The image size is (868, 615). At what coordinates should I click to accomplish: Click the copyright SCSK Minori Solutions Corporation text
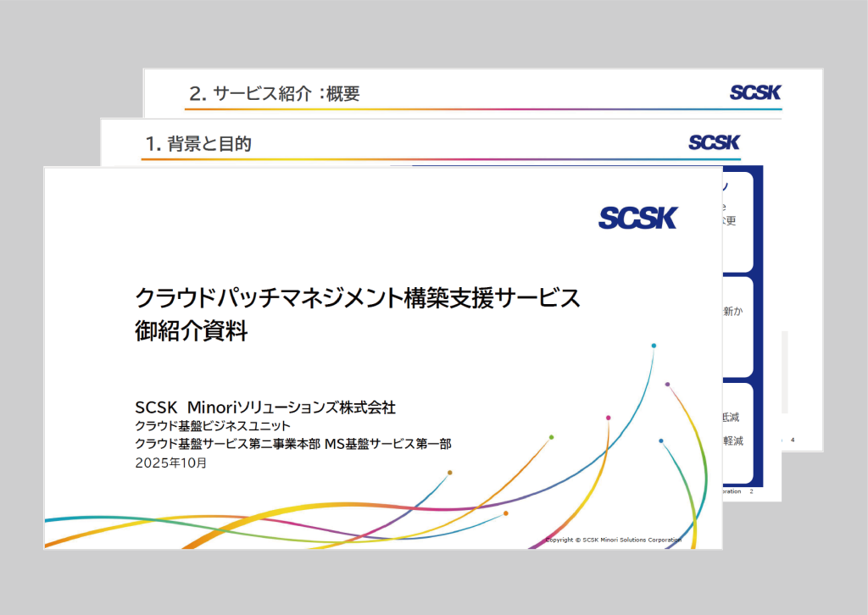(613, 540)
